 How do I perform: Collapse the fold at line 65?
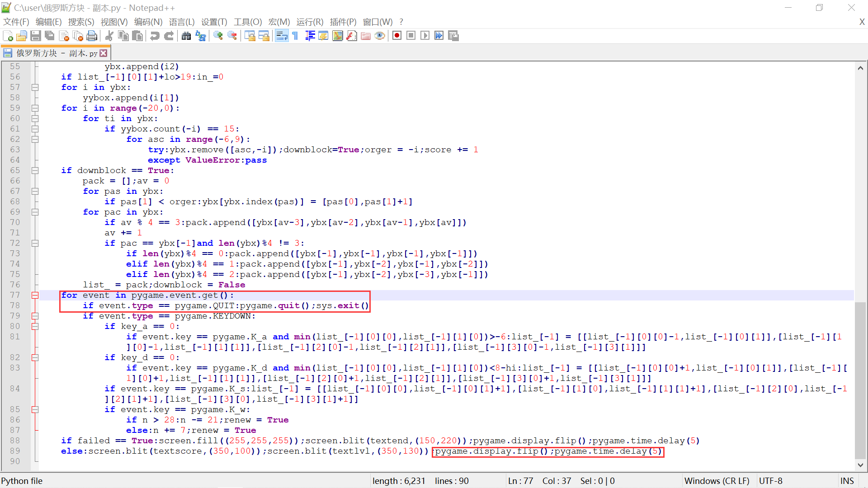pos(35,171)
